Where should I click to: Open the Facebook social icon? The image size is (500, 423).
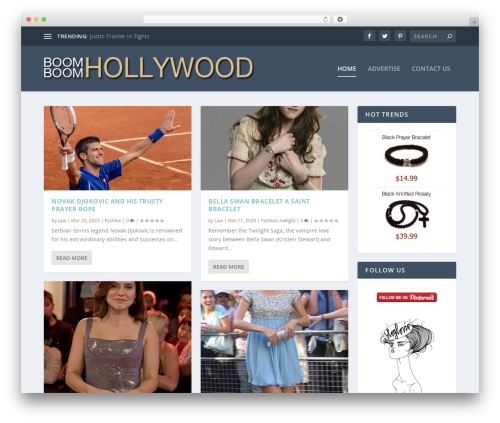pos(369,36)
